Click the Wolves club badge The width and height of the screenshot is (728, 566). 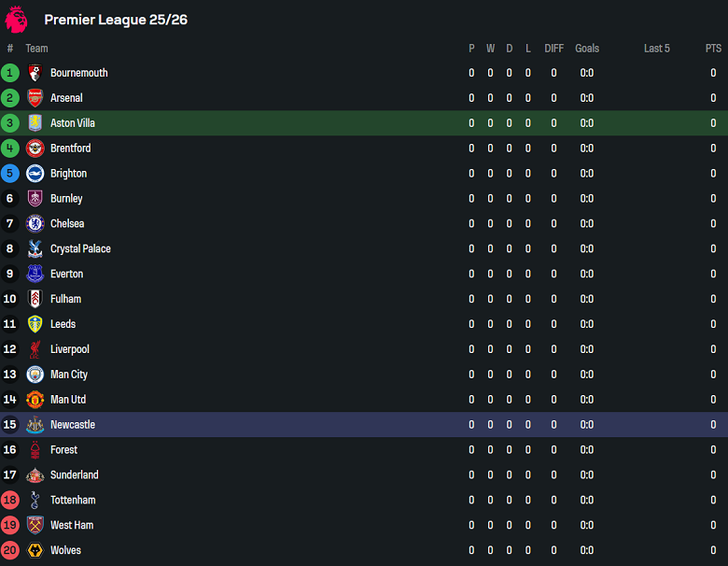[x=35, y=550]
